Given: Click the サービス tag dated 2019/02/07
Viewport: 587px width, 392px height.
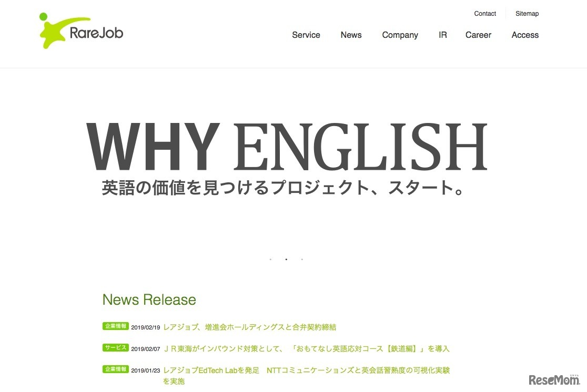Looking at the screenshot, I should tap(116, 347).
